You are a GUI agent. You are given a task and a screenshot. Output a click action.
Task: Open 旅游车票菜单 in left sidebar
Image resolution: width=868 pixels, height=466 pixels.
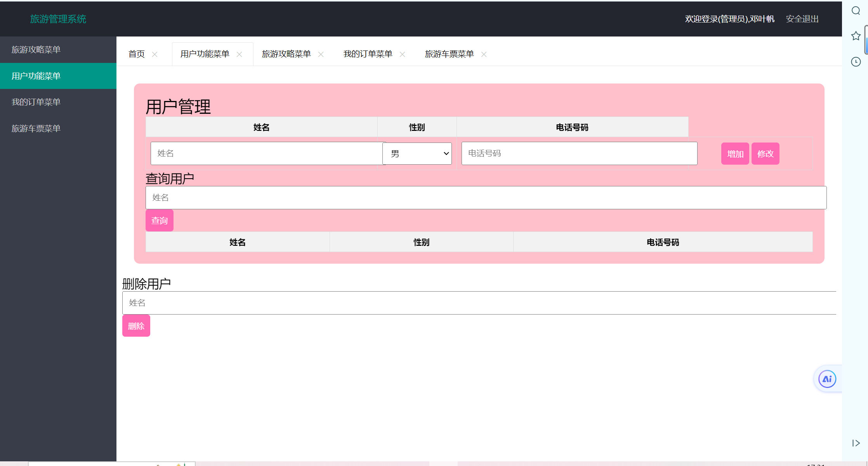(x=58, y=129)
